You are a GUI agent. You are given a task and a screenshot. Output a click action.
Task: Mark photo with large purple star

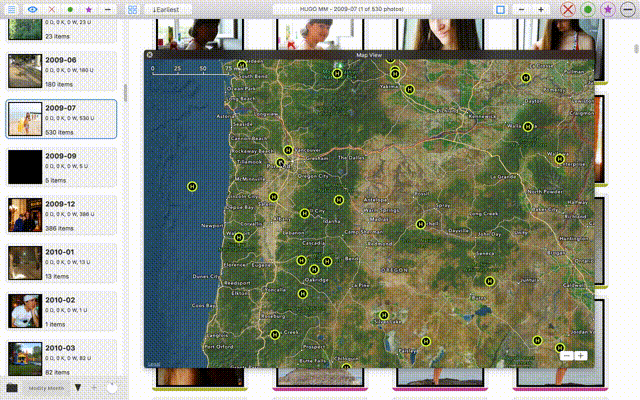click(x=608, y=9)
